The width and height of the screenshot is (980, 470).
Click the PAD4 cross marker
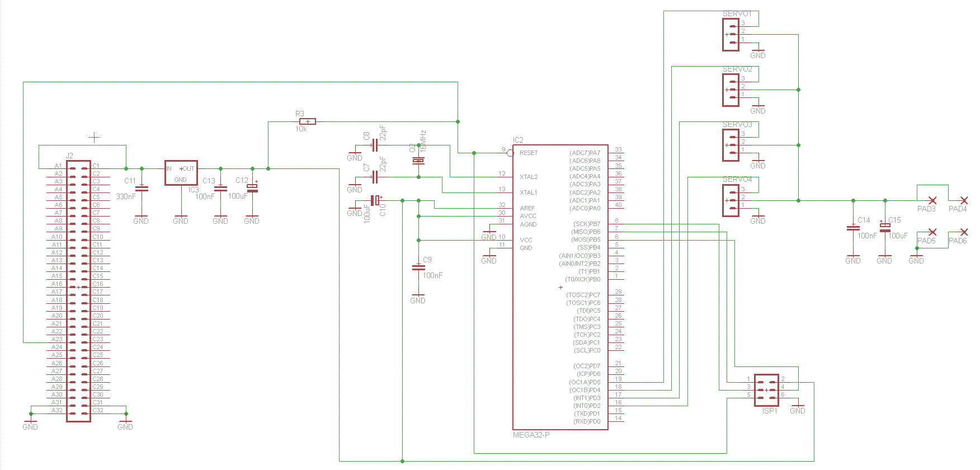click(964, 200)
